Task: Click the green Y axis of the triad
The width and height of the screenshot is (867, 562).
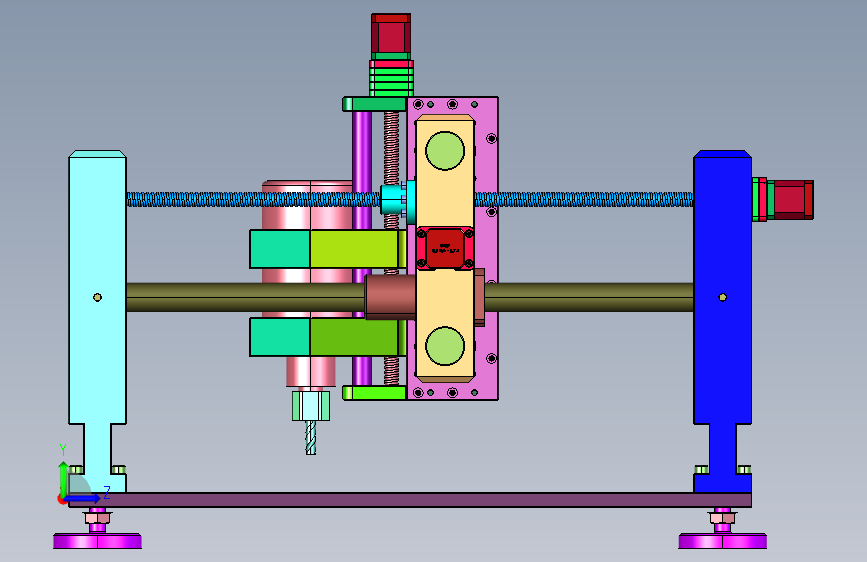Action: tap(64, 478)
